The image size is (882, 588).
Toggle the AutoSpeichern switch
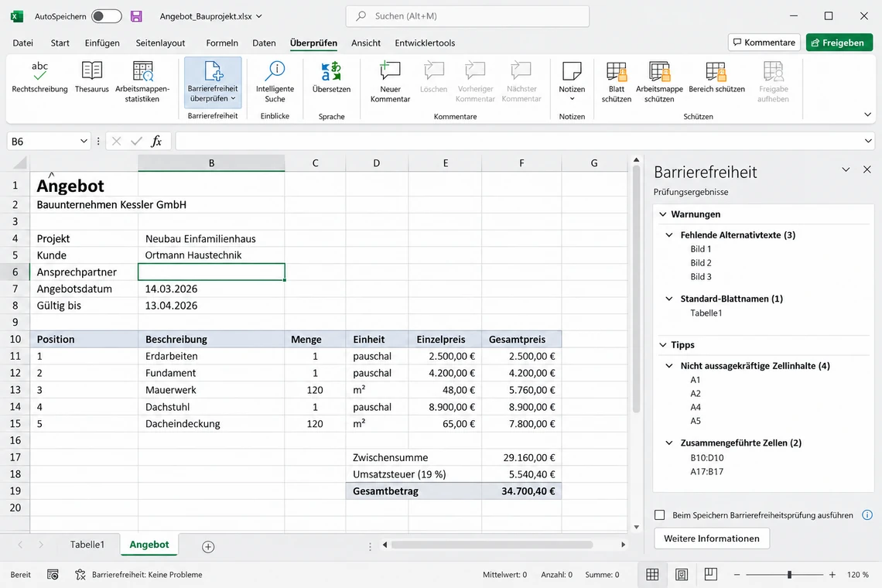coord(106,16)
